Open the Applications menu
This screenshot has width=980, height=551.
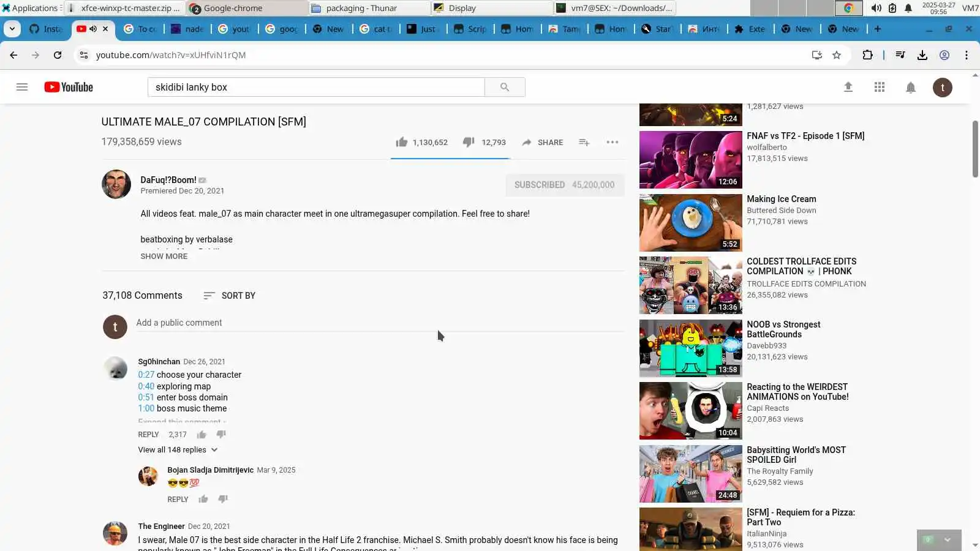[x=31, y=8]
